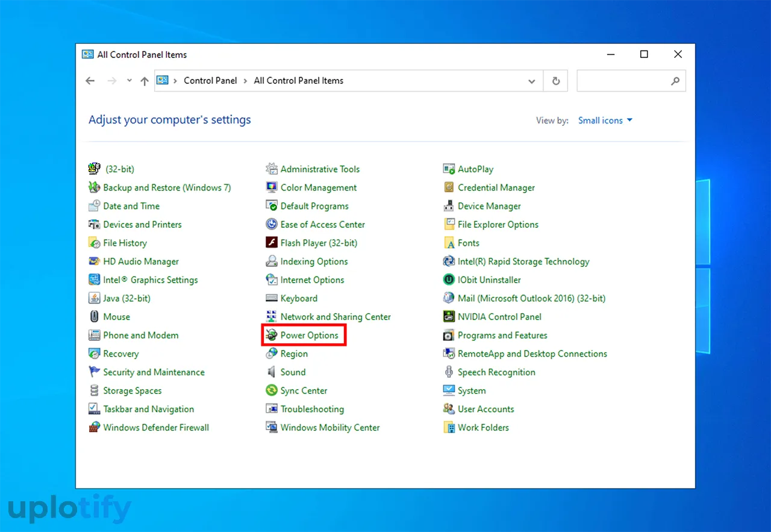771x532 pixels.
Task: Expand the arrow after Control Panel breadcrumb
Action: [x=246, y=81]
